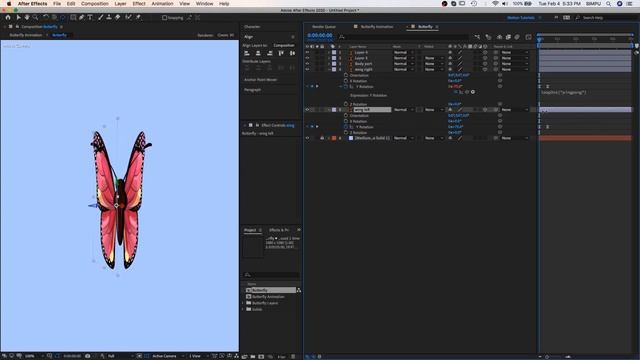The height and width of the screenshot is (360, 640).
Task: Open the Active Camera view dropdown
Action: pos(167,356)
